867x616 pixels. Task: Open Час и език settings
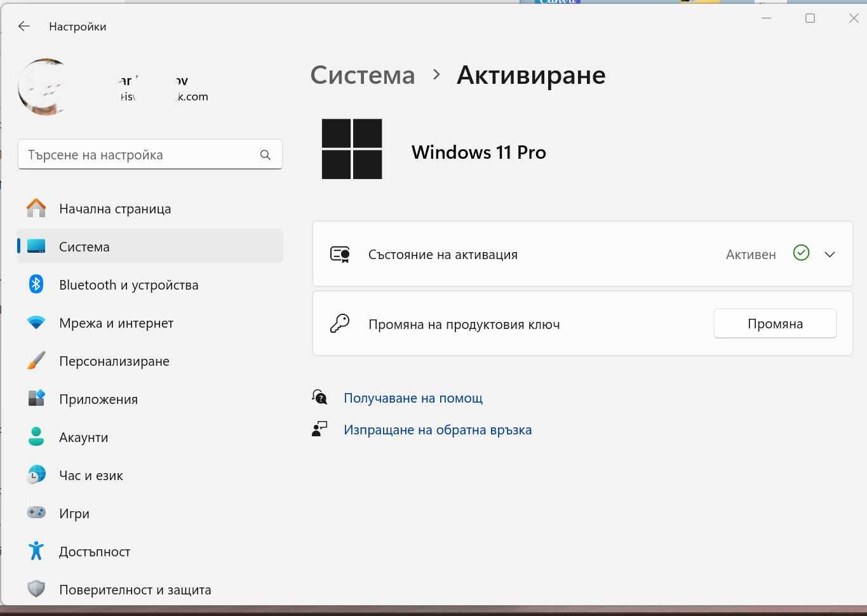(150, 475)
